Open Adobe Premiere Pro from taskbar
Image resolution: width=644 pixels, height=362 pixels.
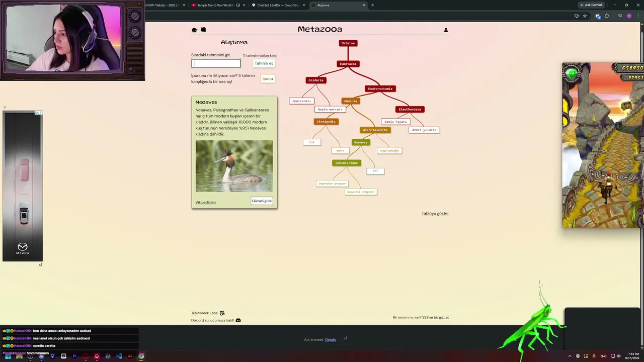74,356
